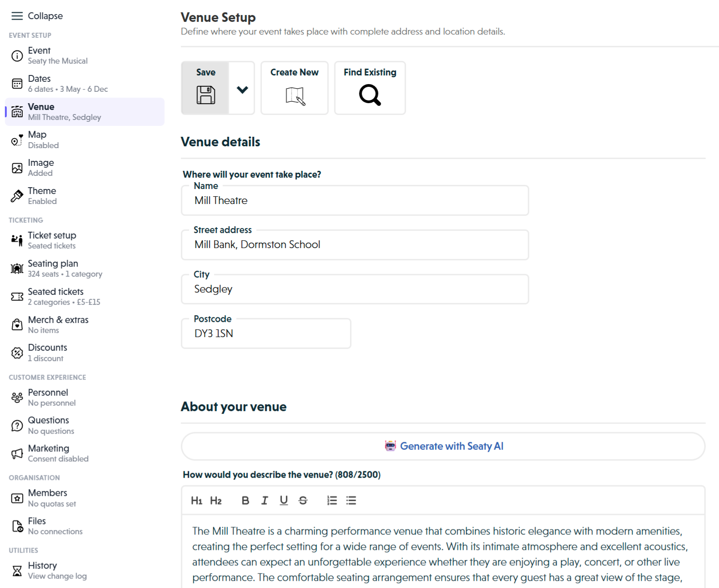Screen dimensions: 719x588
Task: Click the '2 categories • £5-£15' text
Action: point(64,302)
